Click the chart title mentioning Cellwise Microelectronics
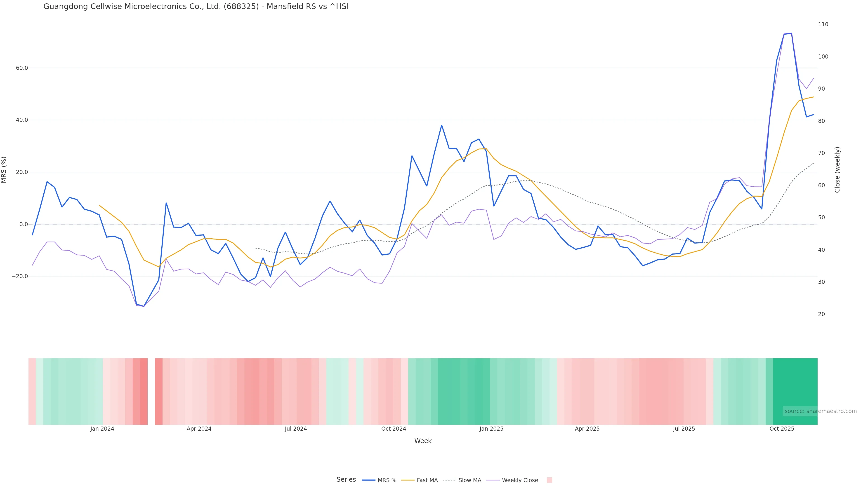 pos(196,6)
